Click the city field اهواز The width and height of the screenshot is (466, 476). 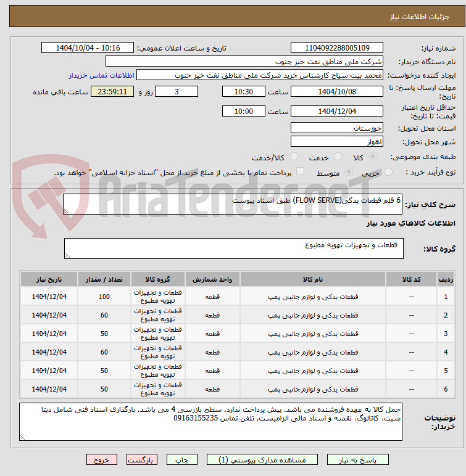coord(337,141)
